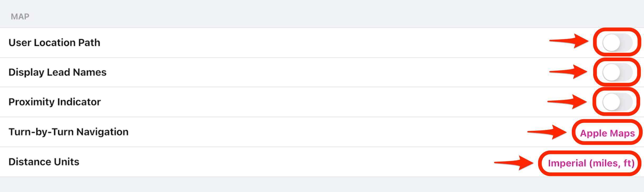Tap the Proximity Indicator label text
644x192 pixels.
[x=55, y=102]
